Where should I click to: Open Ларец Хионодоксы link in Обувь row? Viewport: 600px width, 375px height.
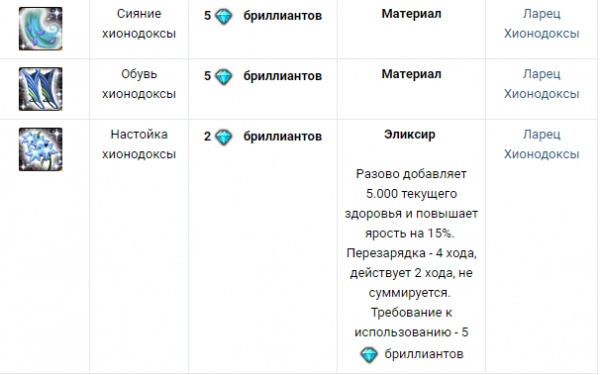point(541,84)
